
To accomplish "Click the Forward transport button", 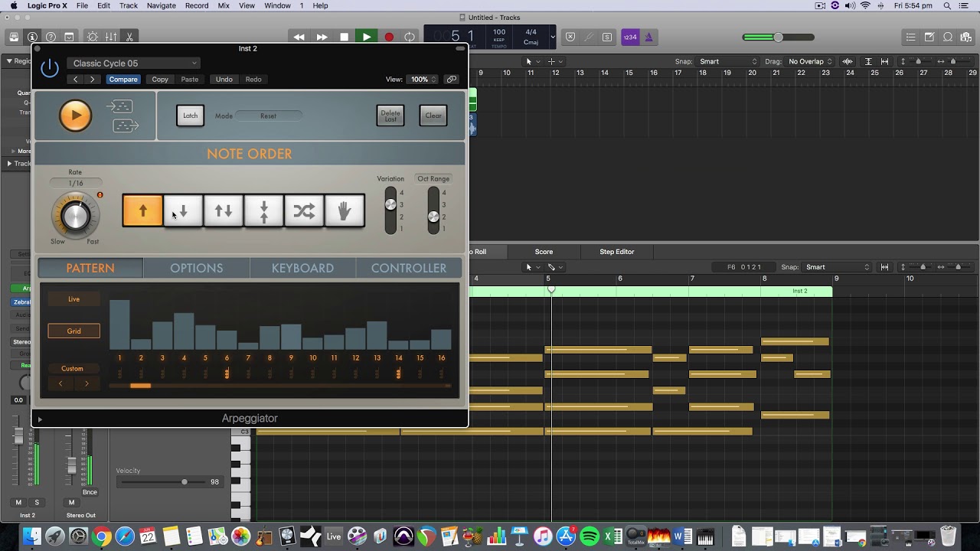I will (322, 37).
